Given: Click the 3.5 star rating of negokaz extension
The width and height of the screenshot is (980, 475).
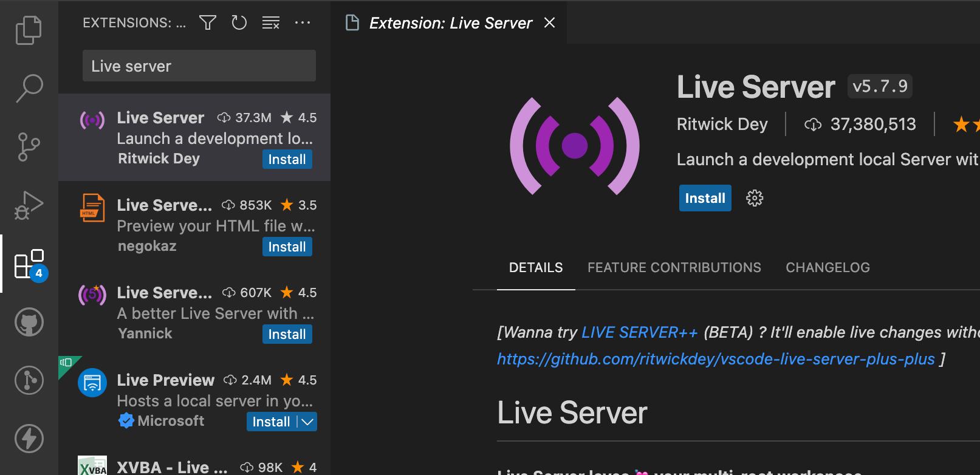Looking at the screenshot, I should click(x=299, y=205).
